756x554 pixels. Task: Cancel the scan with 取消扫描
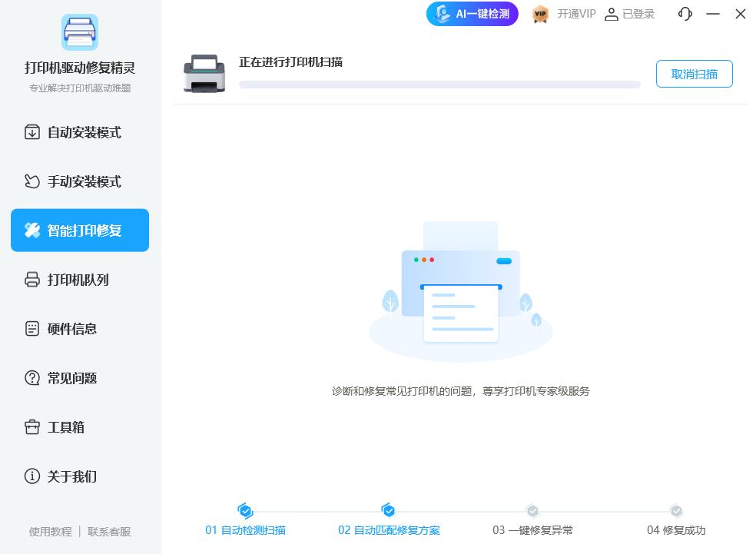pos(694,73)
